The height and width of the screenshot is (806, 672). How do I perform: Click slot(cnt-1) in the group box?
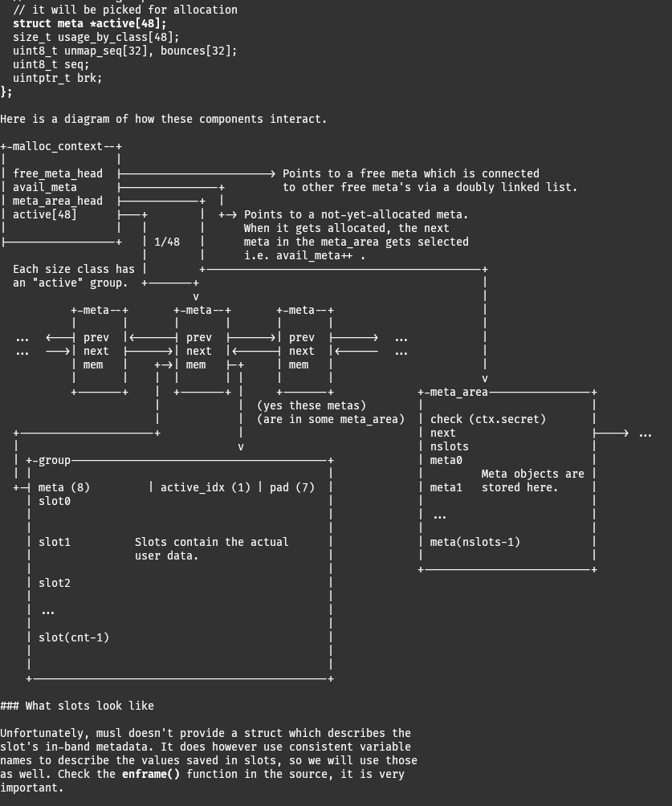click(x=74, y=637)
